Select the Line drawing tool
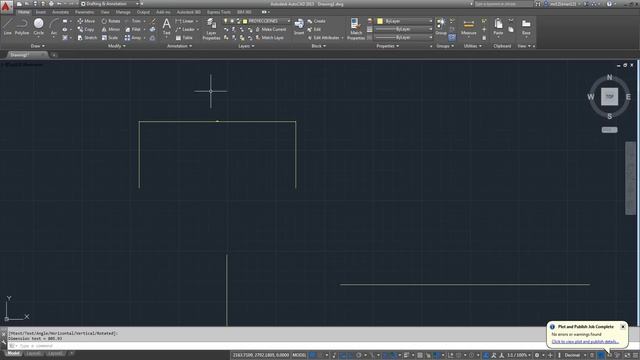 [x=7, y=27]
